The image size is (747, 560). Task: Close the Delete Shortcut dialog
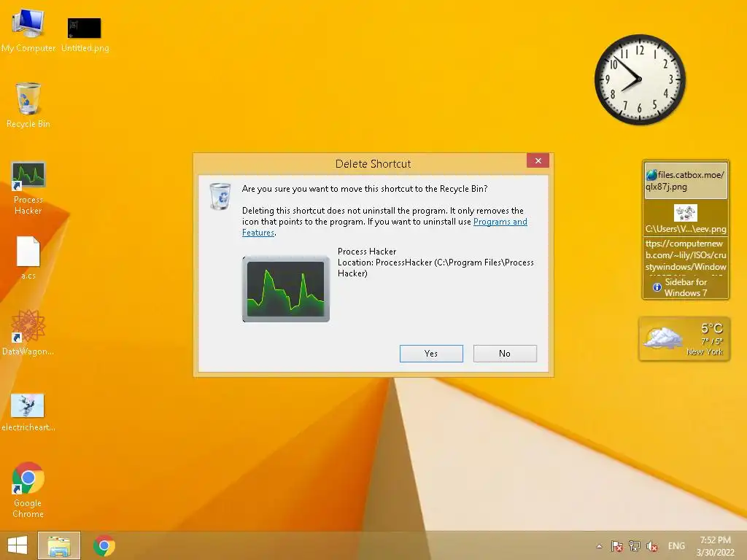(x=538, y=160)
